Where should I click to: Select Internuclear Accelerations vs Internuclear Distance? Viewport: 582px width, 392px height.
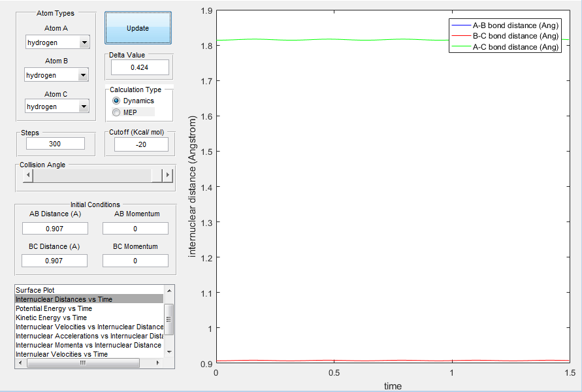[89, 336]
